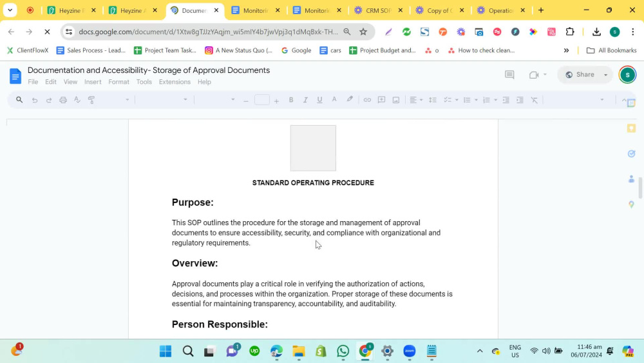The width and height of the screenshot is (644, 363).
Task: Insert link using the chain icon
Action: coord(367,100)
